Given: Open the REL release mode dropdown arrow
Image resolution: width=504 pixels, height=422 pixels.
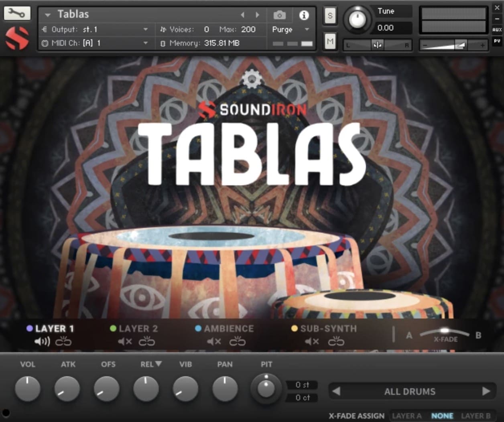Looking at the screenshot, I should tap(158, 364).
